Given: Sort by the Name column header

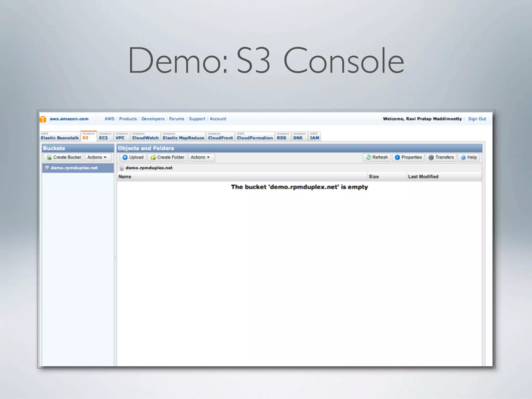Looking at the screenshot, I should 242,177.
